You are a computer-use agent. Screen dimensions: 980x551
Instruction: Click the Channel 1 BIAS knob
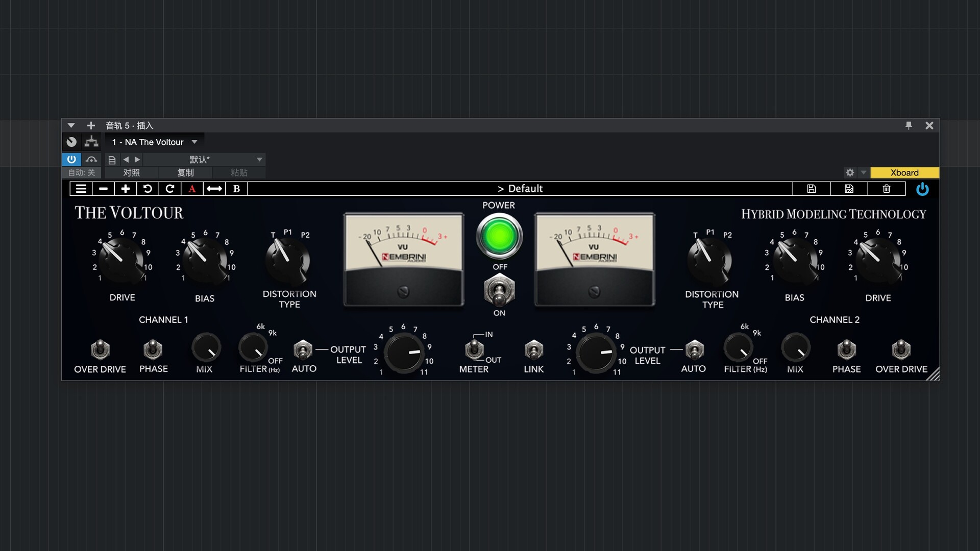click(x=205, y=260)
